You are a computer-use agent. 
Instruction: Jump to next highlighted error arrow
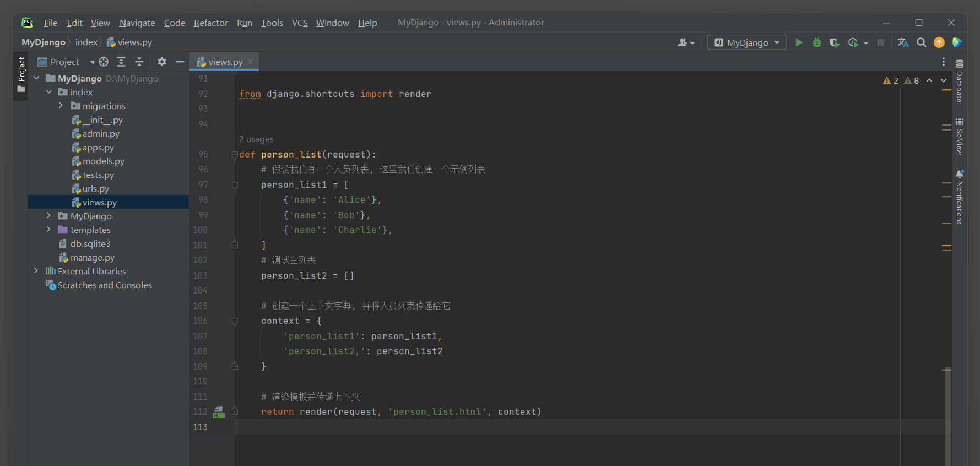pos(944,80)
